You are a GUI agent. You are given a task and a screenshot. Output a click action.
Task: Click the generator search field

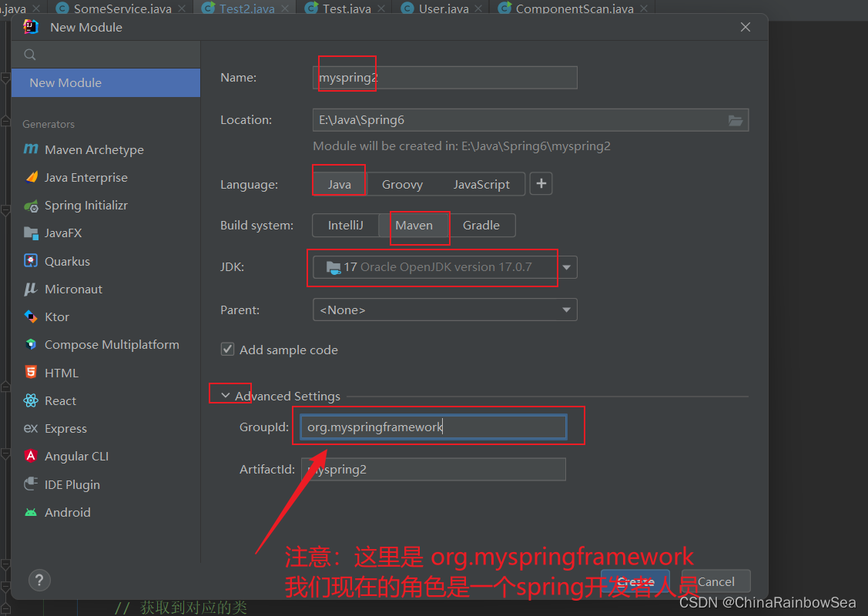(x=106, y=54)
